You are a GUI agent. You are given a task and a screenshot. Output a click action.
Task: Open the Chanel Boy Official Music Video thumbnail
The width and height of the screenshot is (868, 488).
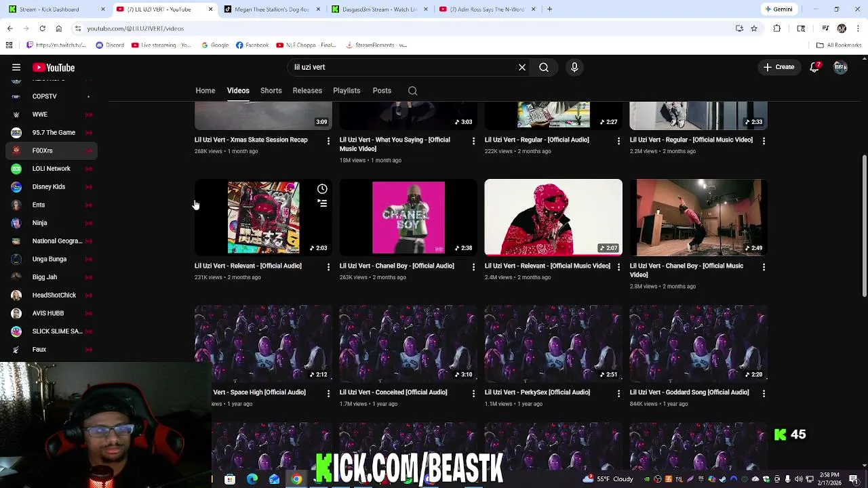(698, 217)
